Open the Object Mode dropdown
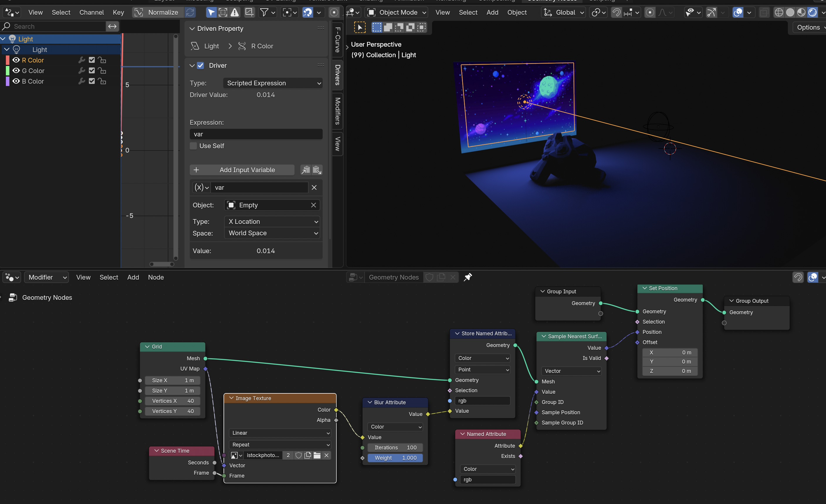This screenshot has width=826, height=504. pyautogui.click(x=397, y=12)
